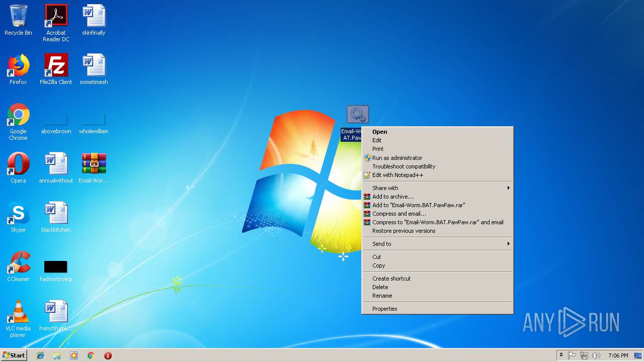Open Windows Explorer folder in taskbar
Viewport: 644px width, 362px height.
tap(57, 355)
